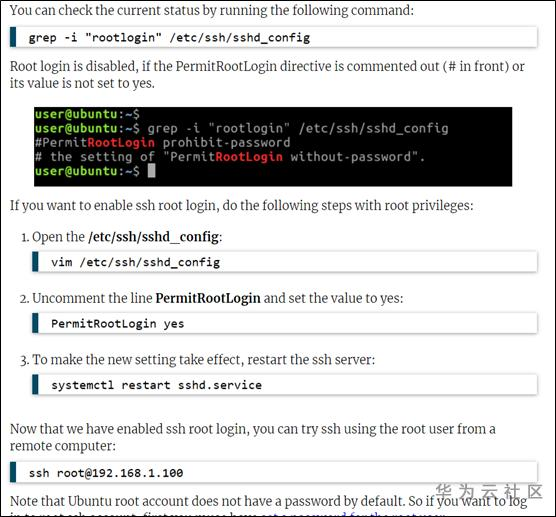Click the grep rootlogin command code block

(x=274, y=37)
